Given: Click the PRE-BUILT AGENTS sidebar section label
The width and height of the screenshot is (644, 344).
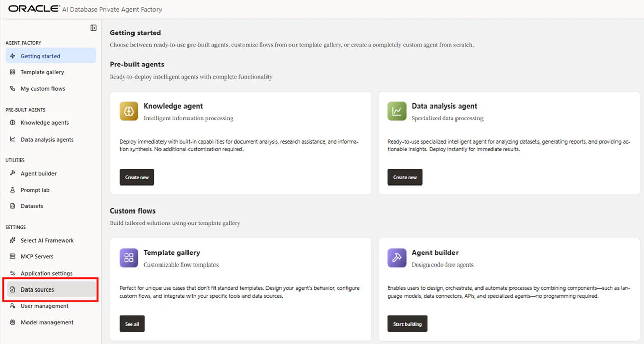Looking at the screenshot, I should point(25,110).
